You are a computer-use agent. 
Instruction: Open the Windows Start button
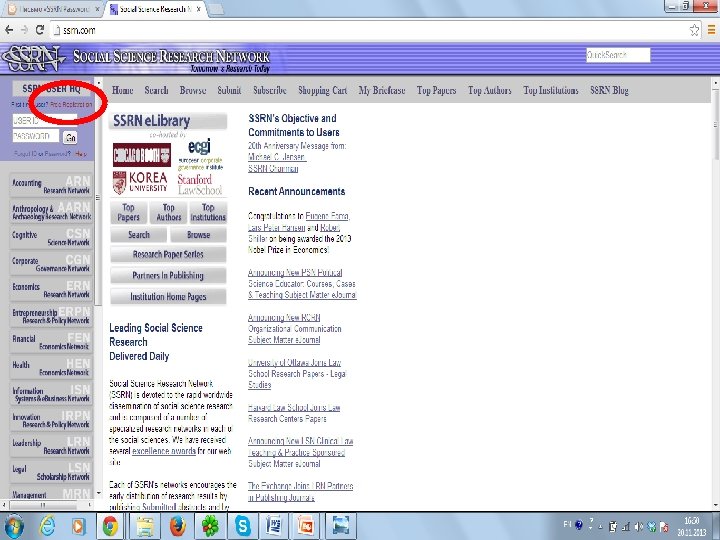click(x=14, y=526)
